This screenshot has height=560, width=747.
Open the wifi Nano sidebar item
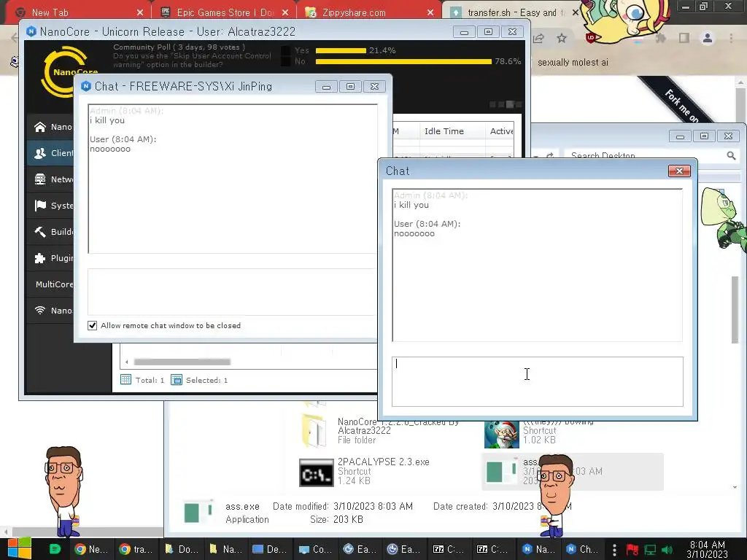coord(50,311)
